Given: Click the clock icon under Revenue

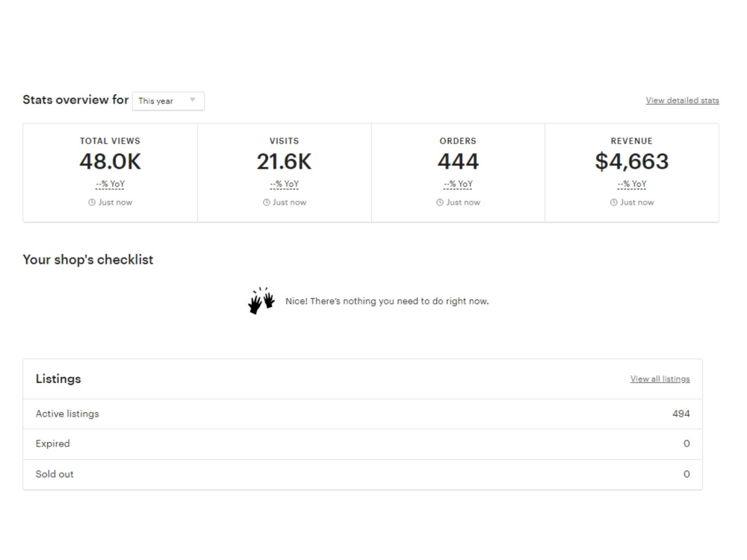Looking at the screenshot, I should (x=613, y=202).
